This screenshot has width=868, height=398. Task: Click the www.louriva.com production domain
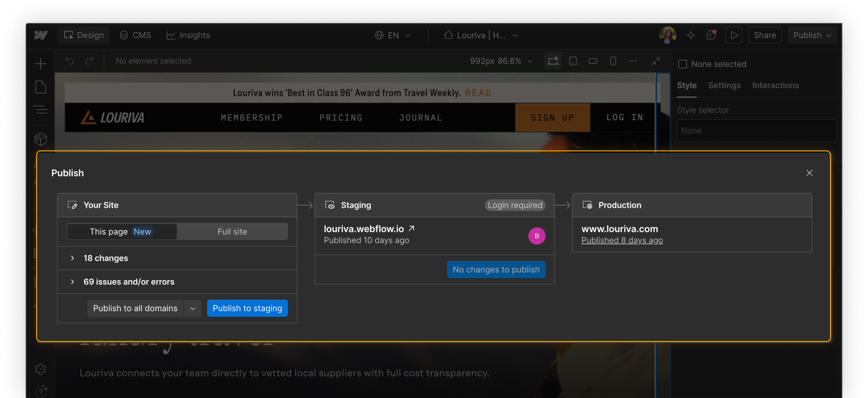(619, 229)
